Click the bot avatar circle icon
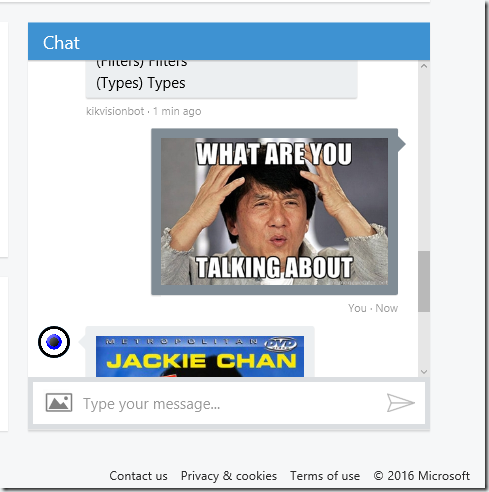 click(x=54, y=342)
